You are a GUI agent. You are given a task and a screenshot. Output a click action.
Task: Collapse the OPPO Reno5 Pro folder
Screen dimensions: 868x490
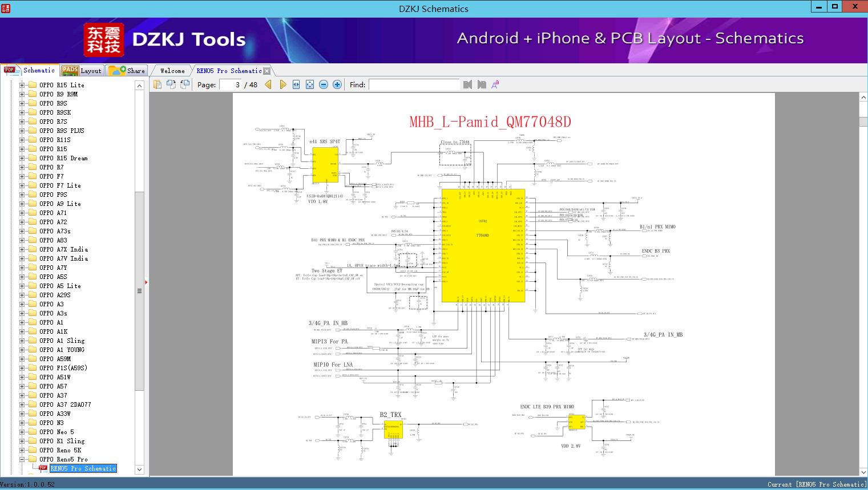(x=22, y=459)
